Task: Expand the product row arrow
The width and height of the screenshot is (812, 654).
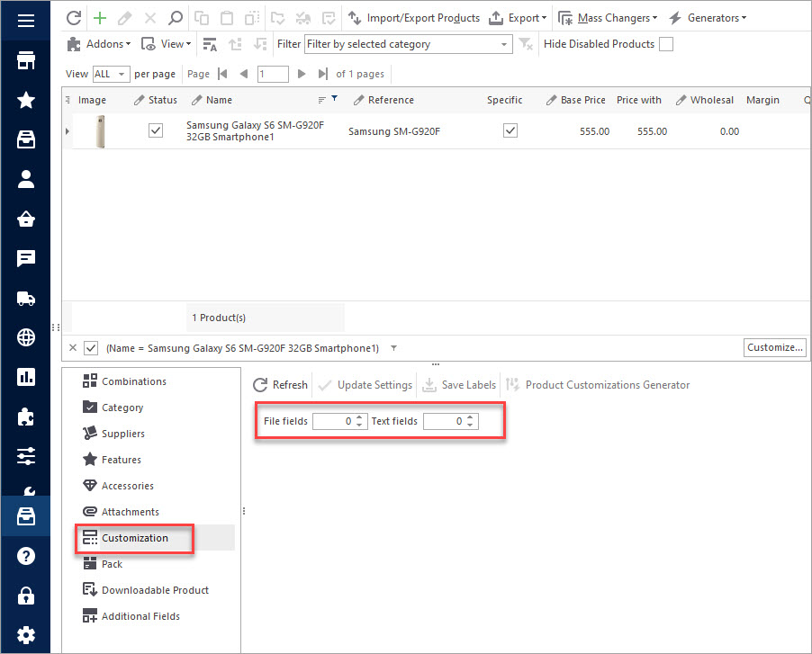Action: (67, 131)
